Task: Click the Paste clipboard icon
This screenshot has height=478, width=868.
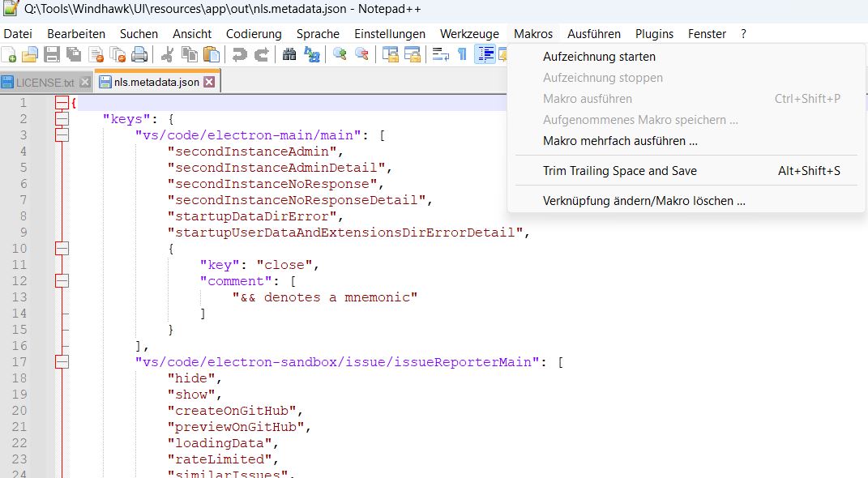Action: (212, 54)
